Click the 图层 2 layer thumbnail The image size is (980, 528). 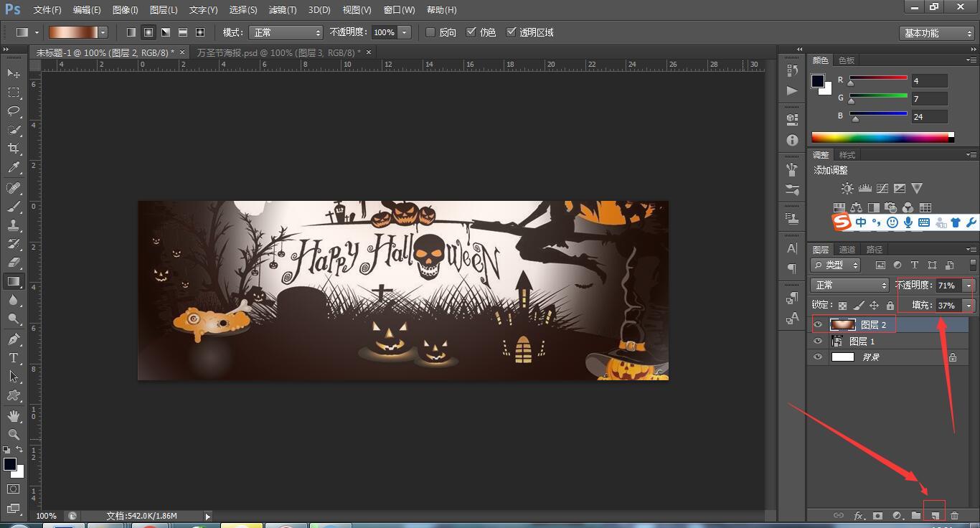pyautogui.click(x=842, y=325)
